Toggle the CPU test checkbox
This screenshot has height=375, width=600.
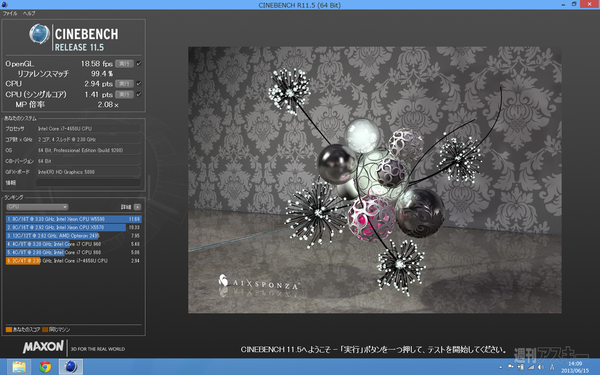coord(139,83)
